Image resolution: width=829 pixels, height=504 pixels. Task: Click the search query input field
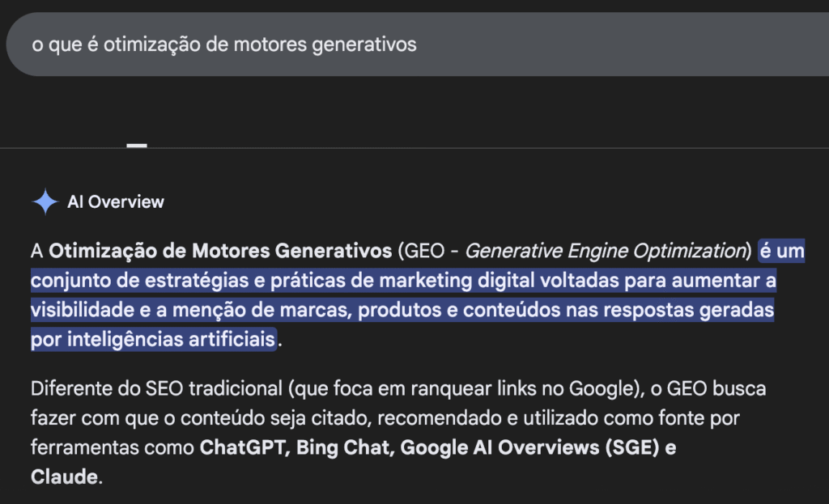pos(405,44)
